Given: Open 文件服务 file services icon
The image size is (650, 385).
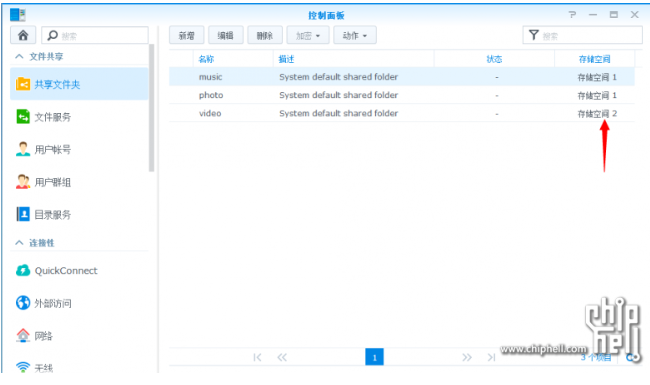Looking at the screenshot, I should coord(23,116).
